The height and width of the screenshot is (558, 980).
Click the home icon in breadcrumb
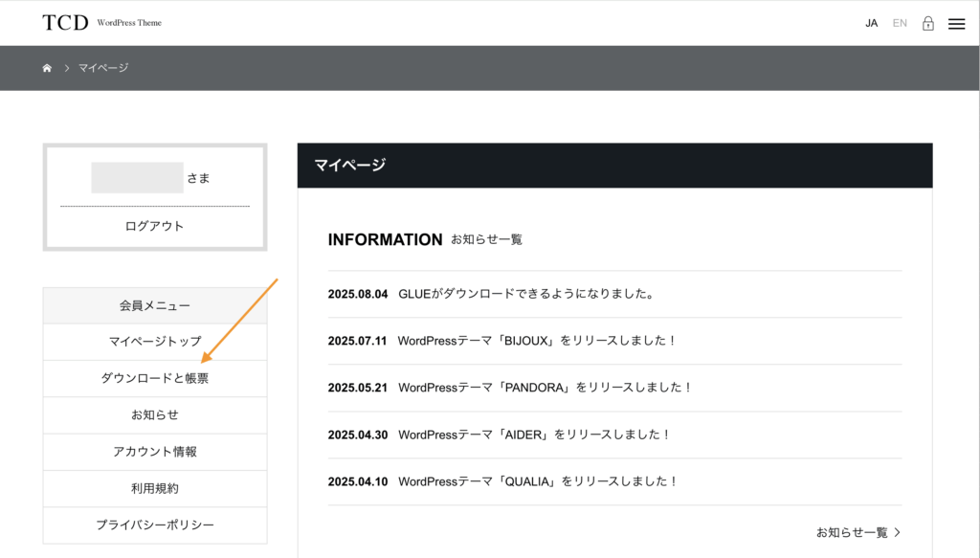tap(47, 68)
